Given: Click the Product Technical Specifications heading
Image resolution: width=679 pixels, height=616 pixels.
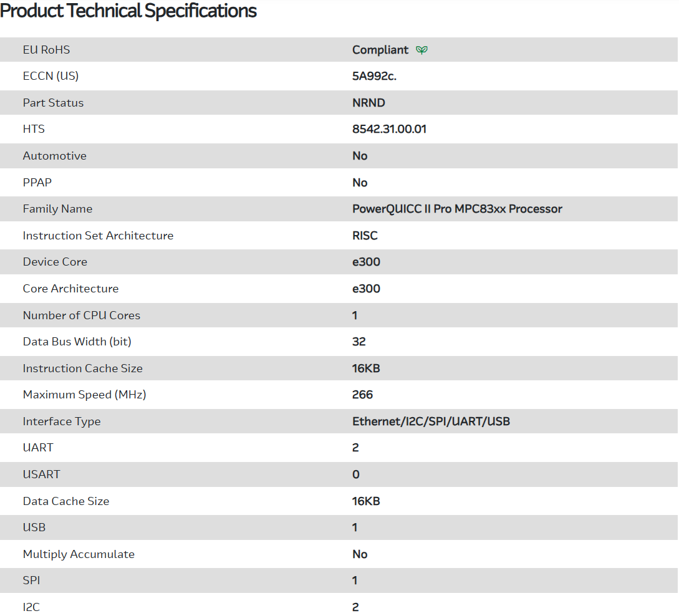Looking at the screenshot, I should click(128, 11).
